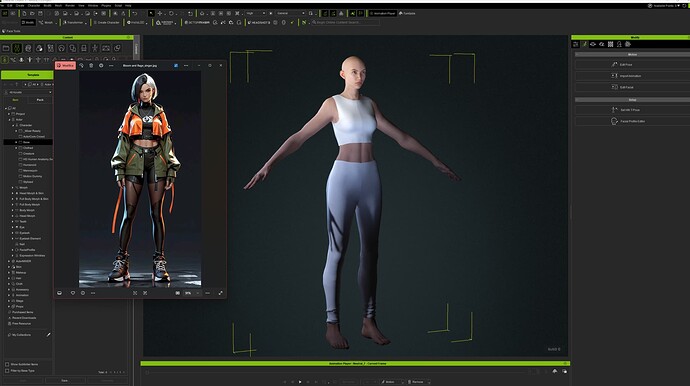Play the animation with the play button
The image size is (690, 386).
click(300, 382)
